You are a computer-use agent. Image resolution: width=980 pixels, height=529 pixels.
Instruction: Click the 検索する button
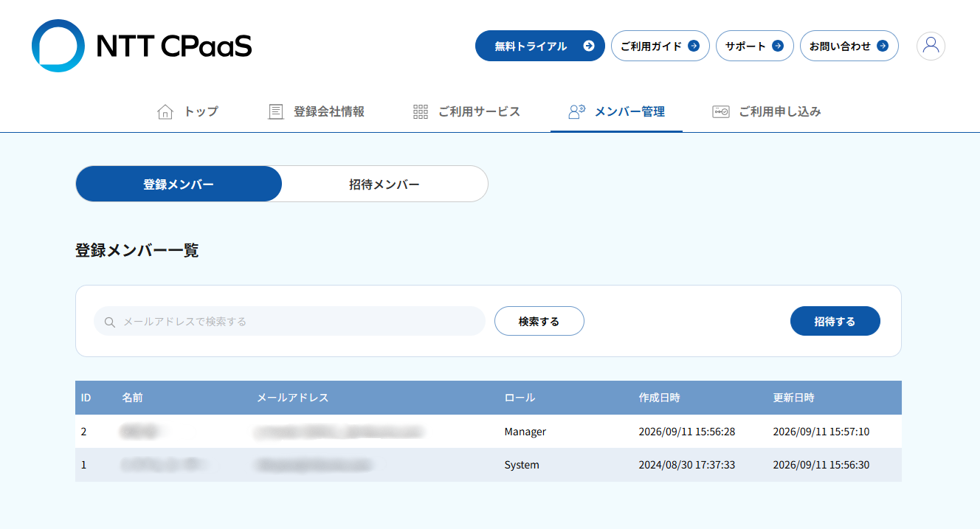tap(539, 321)
